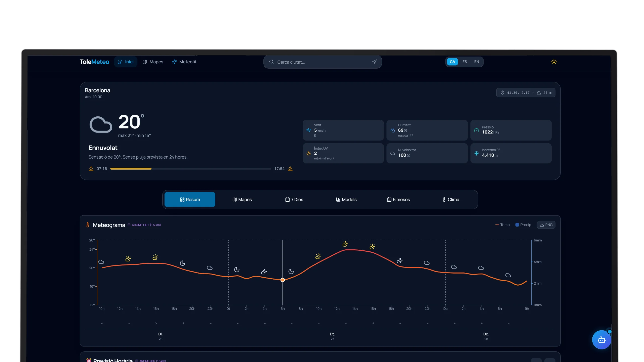The height and width of the screenshot is (362, 644).
Task: Toggle the light theme sun icon
Action: tap(554, 62)
